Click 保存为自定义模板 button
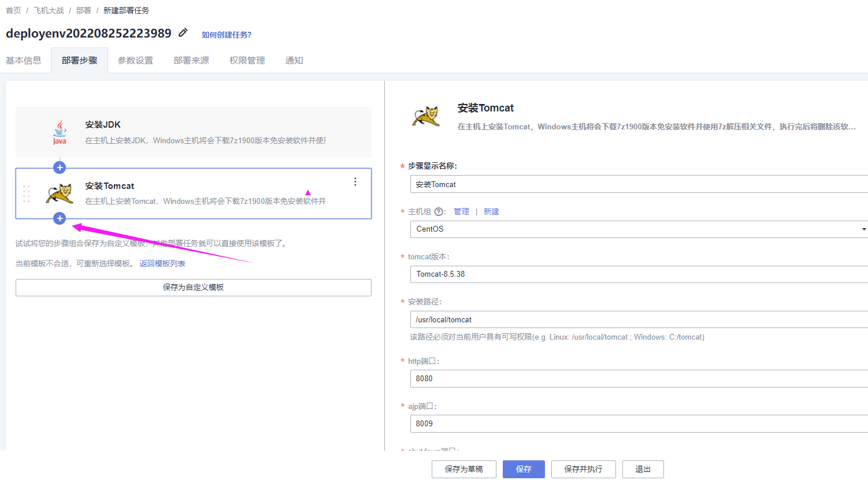868x480 pixels. point(194,288)
